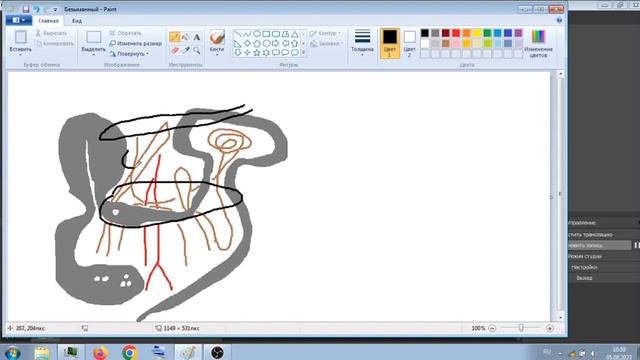
Task: Switch to the View (Вид) ribbon tab
Action: tap(77, 20)
